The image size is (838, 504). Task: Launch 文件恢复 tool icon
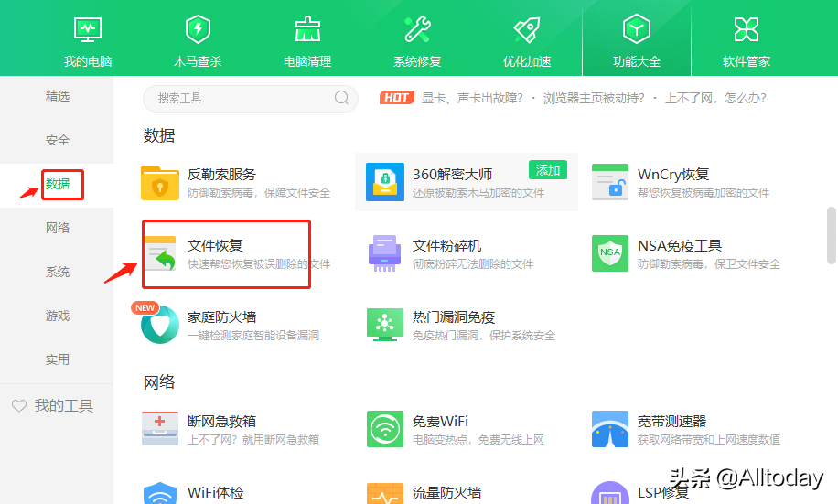click(x=160, y=254)
